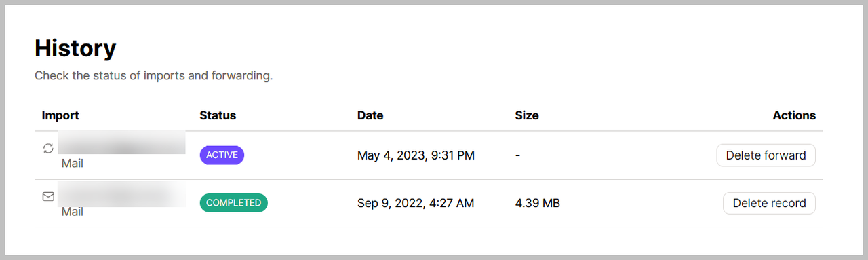
Task: Click the Mail label under the completed import
Action: coord(73,212)
